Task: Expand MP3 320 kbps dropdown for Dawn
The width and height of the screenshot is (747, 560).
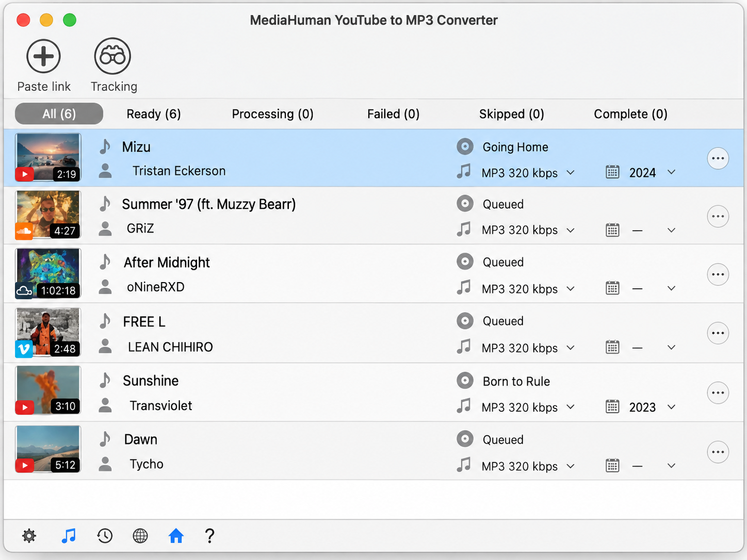Action: point(571,466)
